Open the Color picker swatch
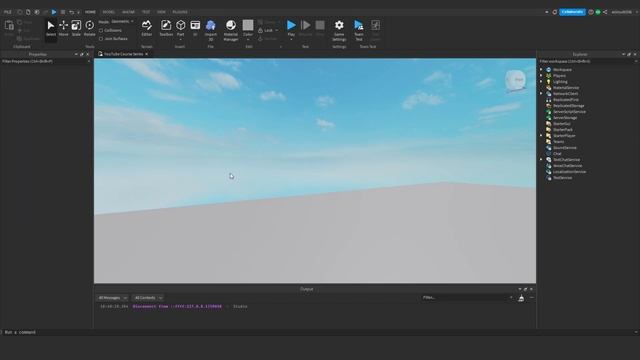This screenshot has width=640, height=360. 248,25
